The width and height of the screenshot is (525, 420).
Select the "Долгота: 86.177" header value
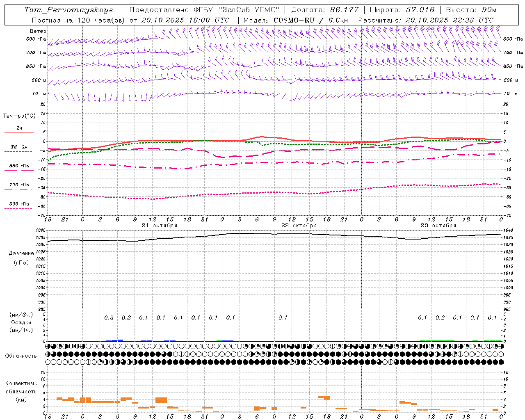[325, 10]
